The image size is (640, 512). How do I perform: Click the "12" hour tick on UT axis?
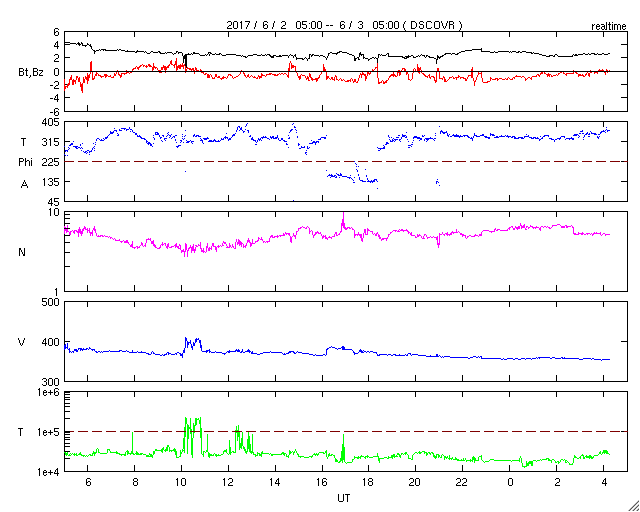coord(228,481)
